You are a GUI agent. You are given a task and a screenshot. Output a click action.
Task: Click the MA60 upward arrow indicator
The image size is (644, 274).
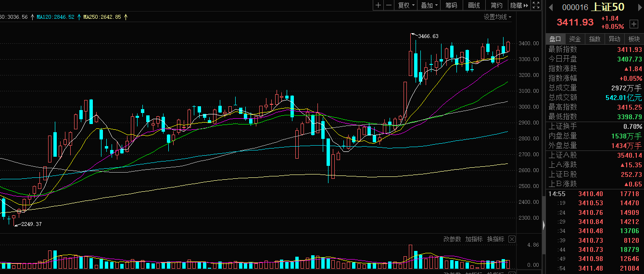click(32, 17)
